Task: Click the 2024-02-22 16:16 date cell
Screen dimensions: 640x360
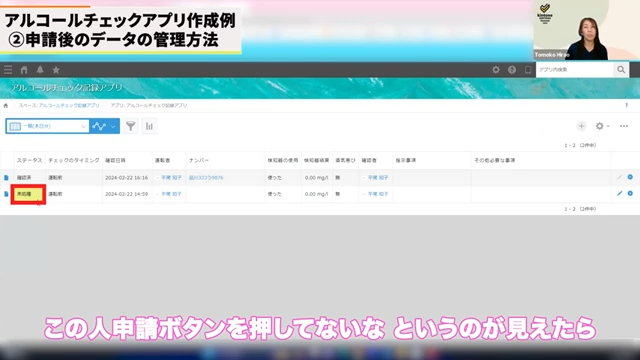Action: (x=127, y=178)
